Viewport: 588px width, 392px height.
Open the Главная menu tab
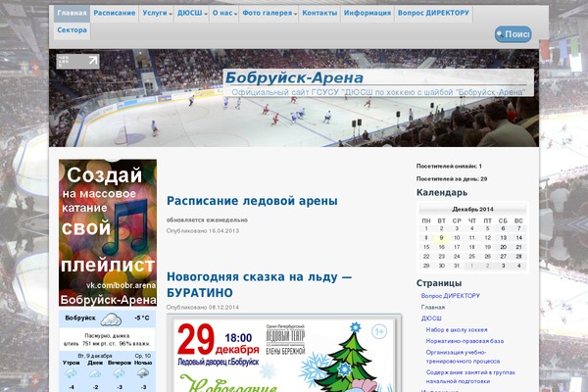click(x=72, y=13)
